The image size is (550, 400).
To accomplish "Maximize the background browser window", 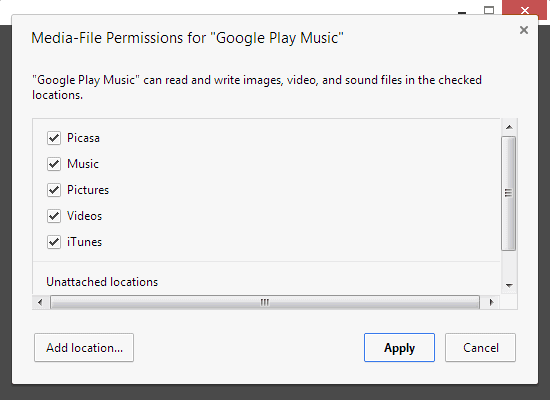I will (489, 10).
